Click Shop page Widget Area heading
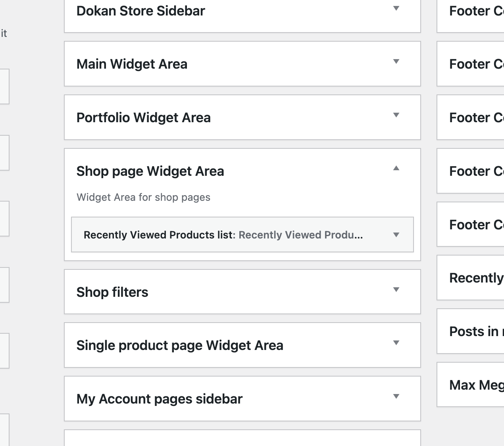 click(x=150, y=171)
